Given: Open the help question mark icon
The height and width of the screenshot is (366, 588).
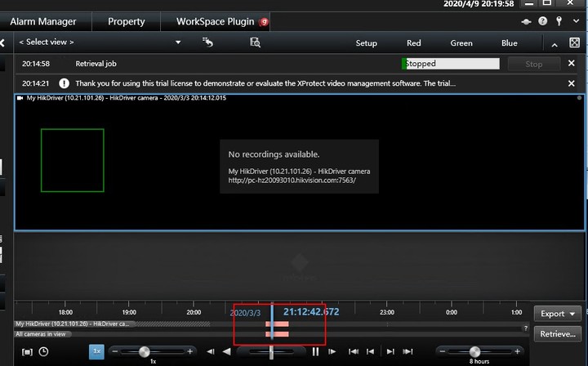Looking at the screenshot, I should point(543,21).
